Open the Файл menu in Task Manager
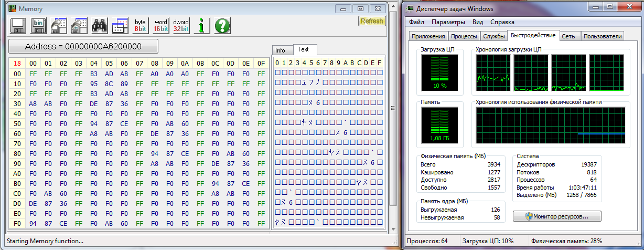The height and width of the screenshot is (250, 644). [417, 22]
